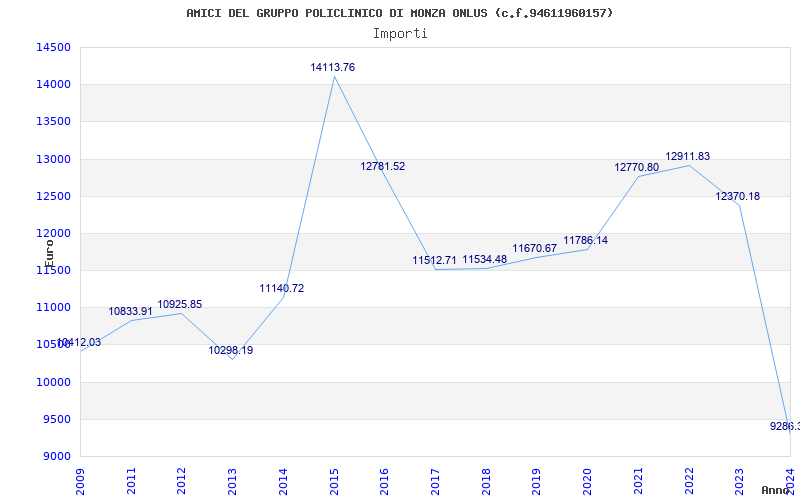Screen dimensions: 800x500
Task: Click the 10412.03 data label
Action: click(79, 342)
